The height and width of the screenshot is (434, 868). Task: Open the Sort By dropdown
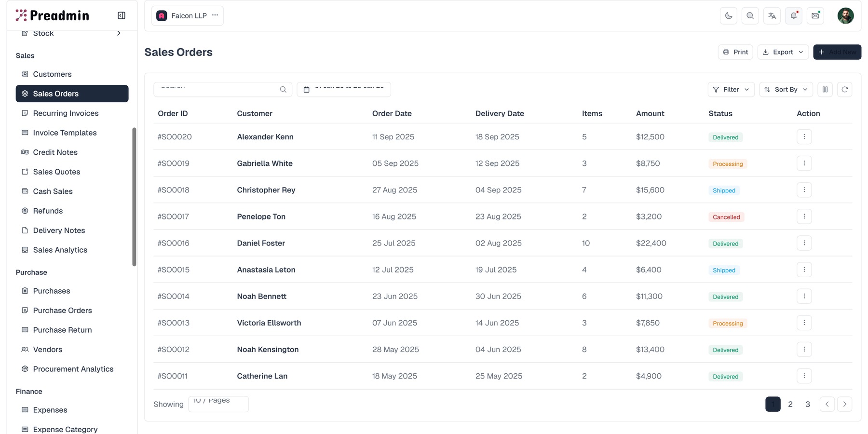786,89
